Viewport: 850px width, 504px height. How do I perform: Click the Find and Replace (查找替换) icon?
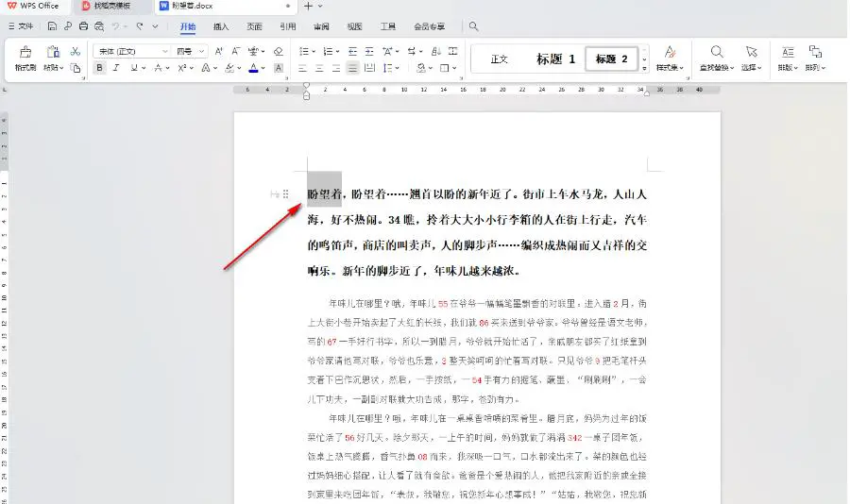click(x=717, y=52)
